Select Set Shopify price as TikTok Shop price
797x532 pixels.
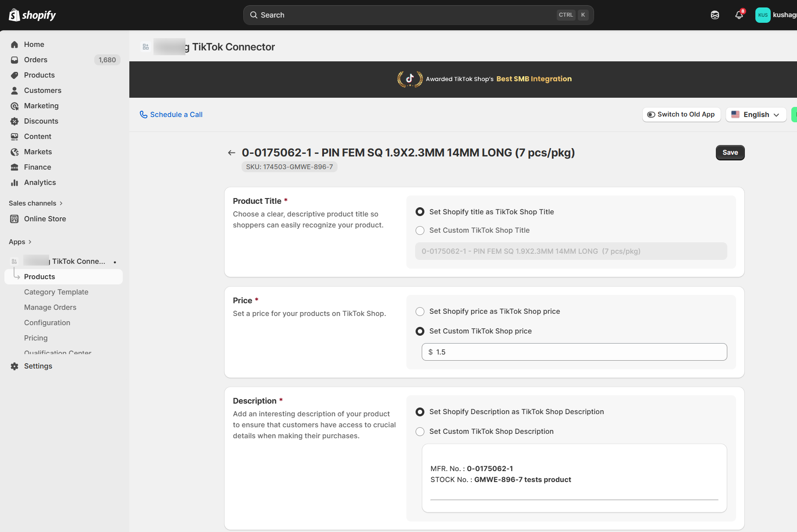(x=420, y=311)
